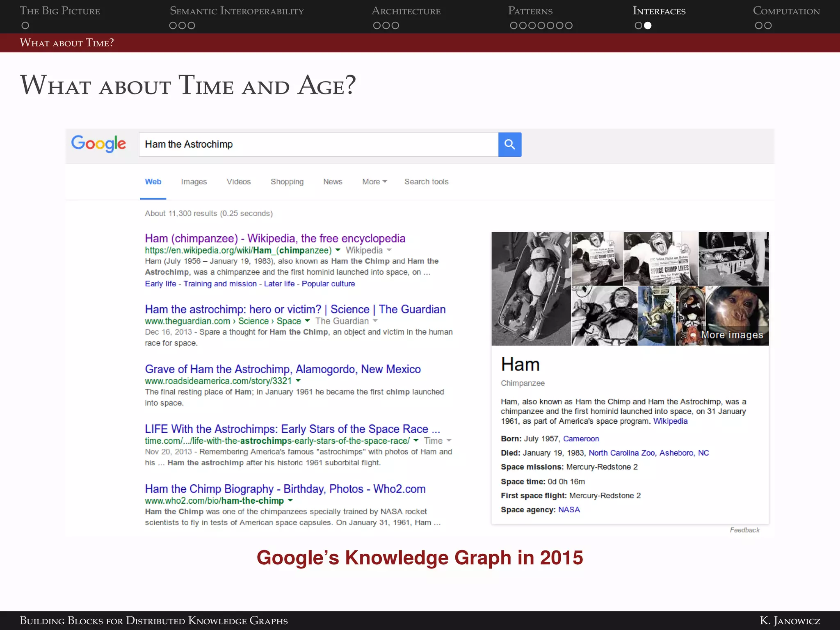Image resolution: width=840 pixels, height=630 pixels.
Task: Jump to the Patterns section
Action: pos(530,11)
